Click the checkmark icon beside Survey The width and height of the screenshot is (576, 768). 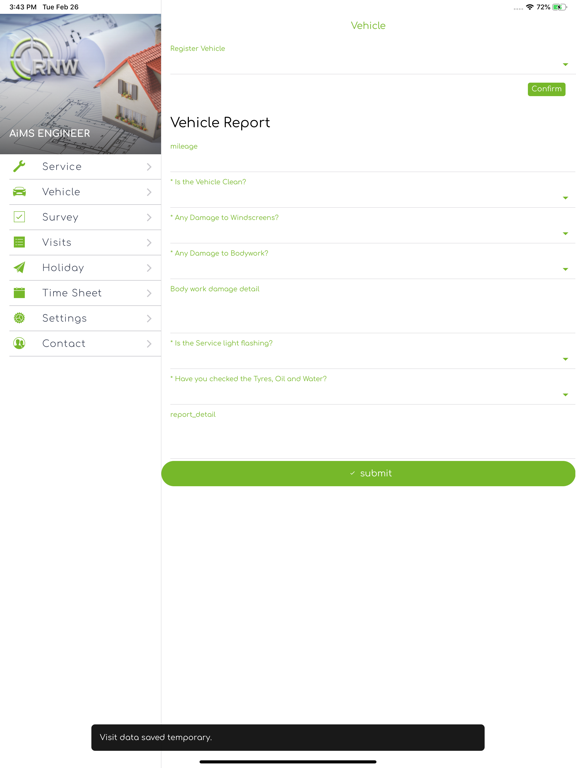point(19,217)
